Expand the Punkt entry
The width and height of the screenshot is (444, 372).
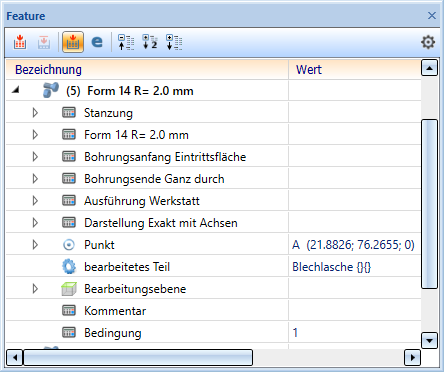(x=35, y=245)
